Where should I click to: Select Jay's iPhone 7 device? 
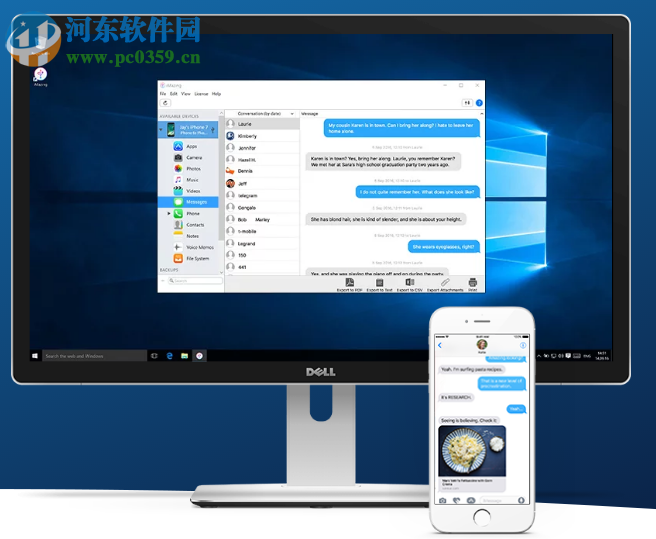(x=189, y=130)
